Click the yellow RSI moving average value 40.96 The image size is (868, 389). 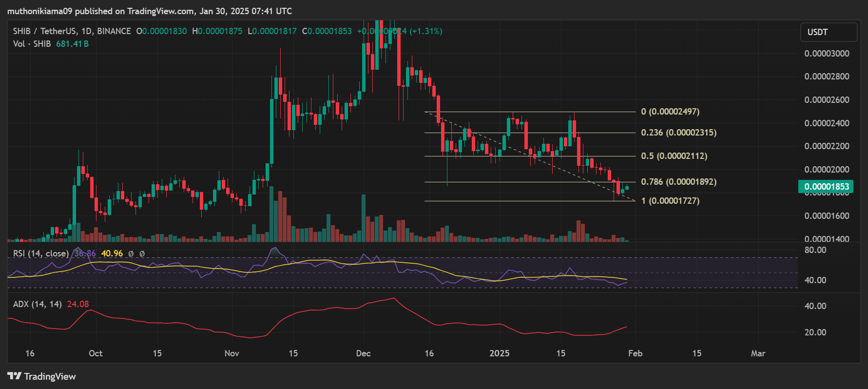pyautogui.click(x=112, y=253)
